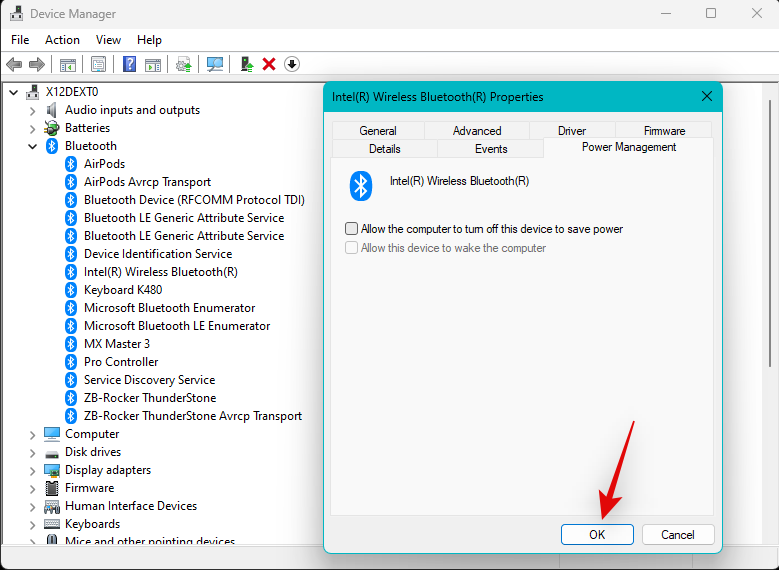
Task: Click the blue Help question mark icon
Action: coord(129,64)
